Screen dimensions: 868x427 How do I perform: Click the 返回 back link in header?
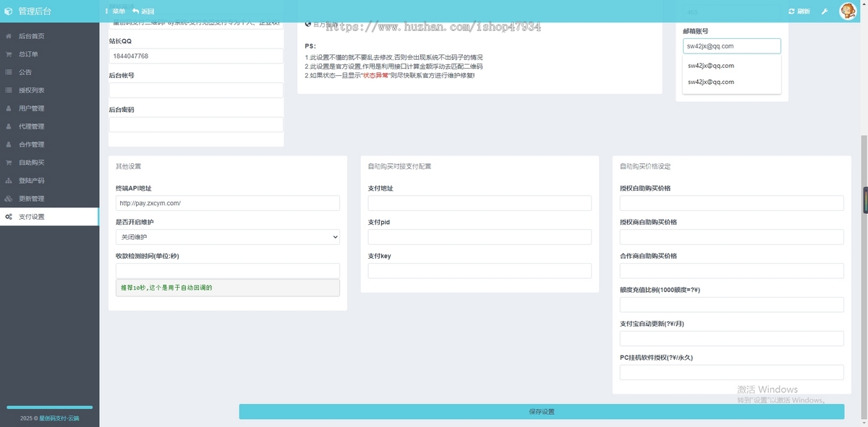point(143,12)
